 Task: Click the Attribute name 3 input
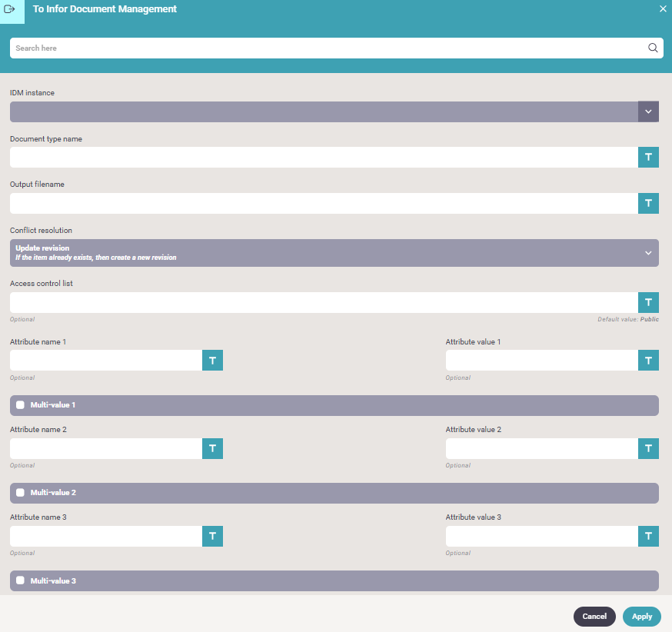[106, 536]
